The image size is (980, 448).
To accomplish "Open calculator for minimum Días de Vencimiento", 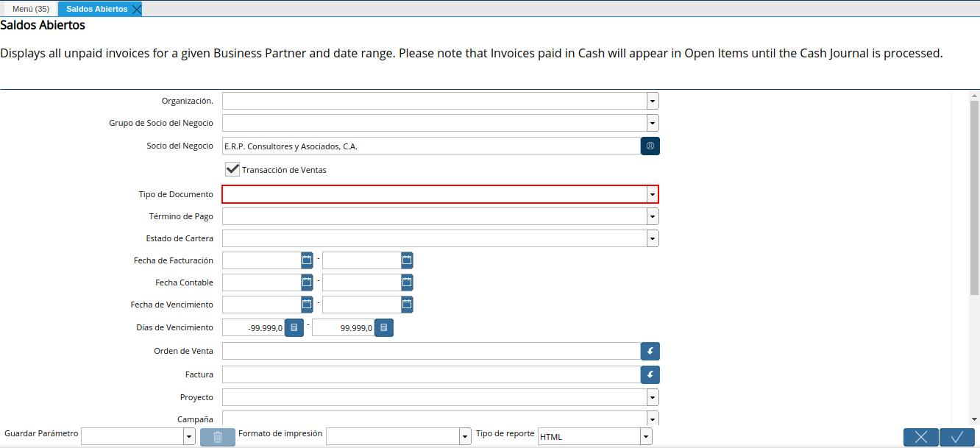I will click(x=294, y=327).
